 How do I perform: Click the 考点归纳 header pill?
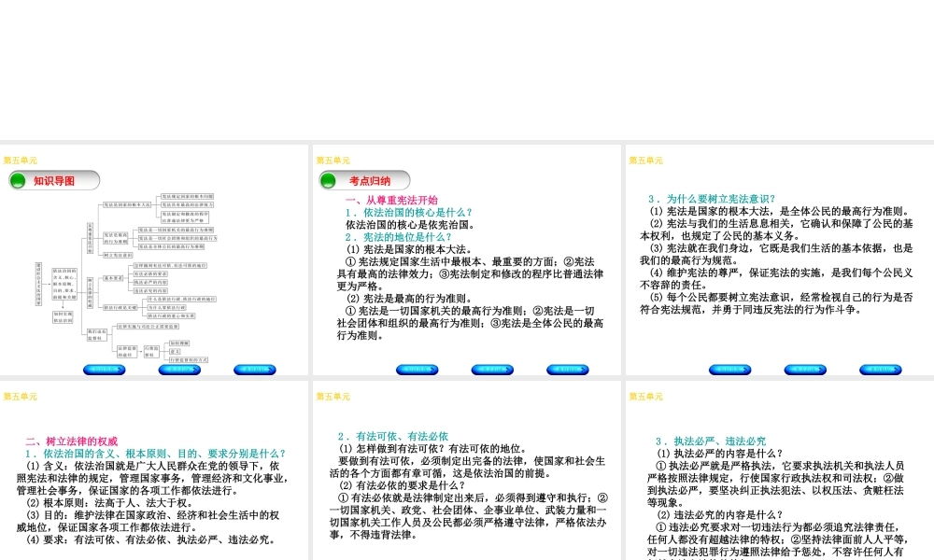[364, 180]
